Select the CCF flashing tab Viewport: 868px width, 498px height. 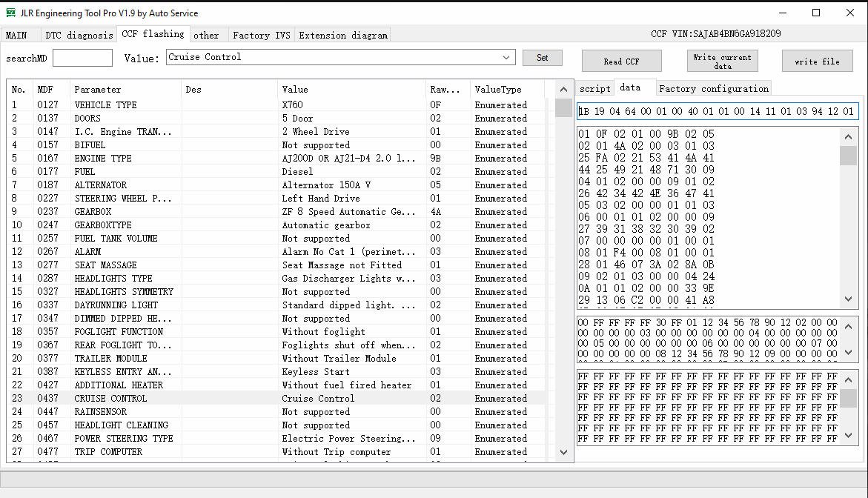(153, 34)
